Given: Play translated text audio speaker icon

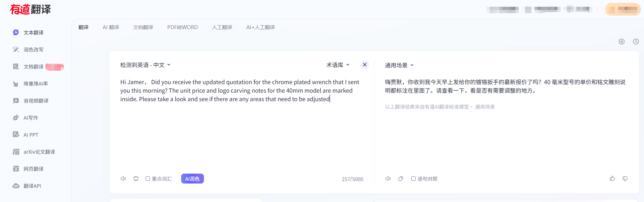Looking at the screenshot, I should 388,179.
